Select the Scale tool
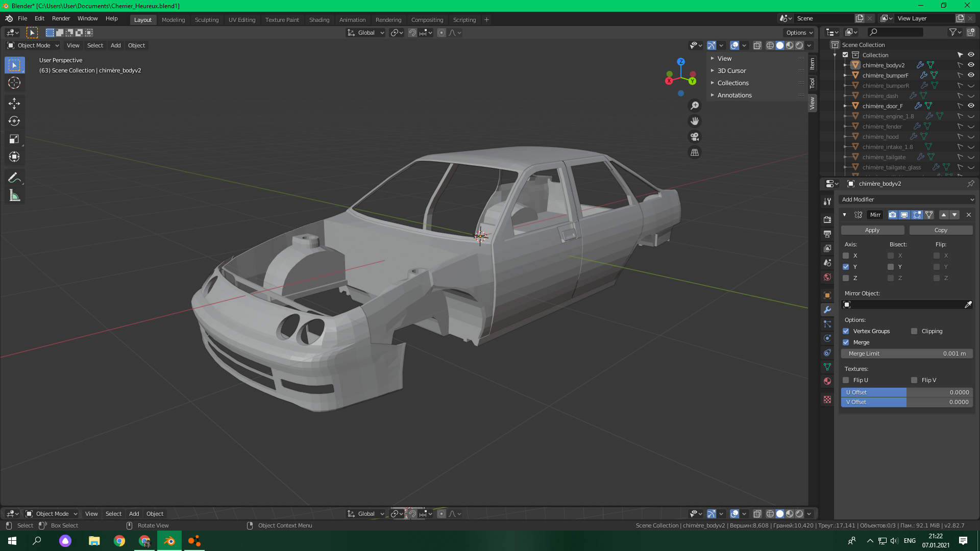 tap(14, 139)
